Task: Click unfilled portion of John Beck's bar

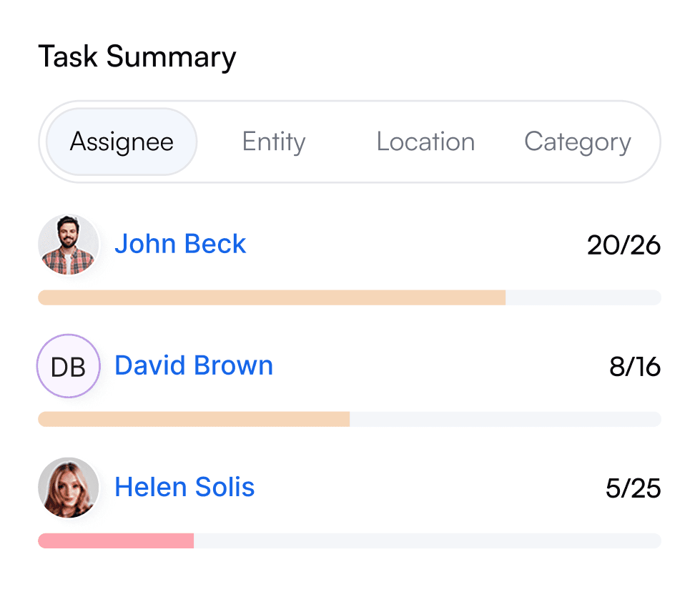Action: (583, 297)
